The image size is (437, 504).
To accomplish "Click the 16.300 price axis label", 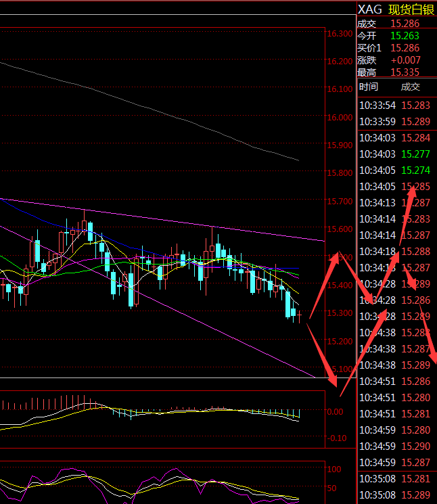I will (340, 33).
